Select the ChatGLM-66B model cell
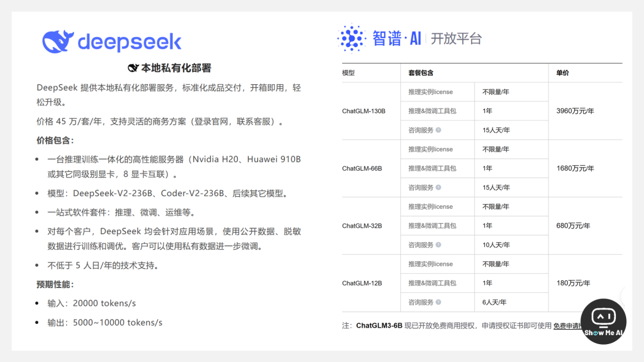This screenshot has height=362, width=644. 362,168
